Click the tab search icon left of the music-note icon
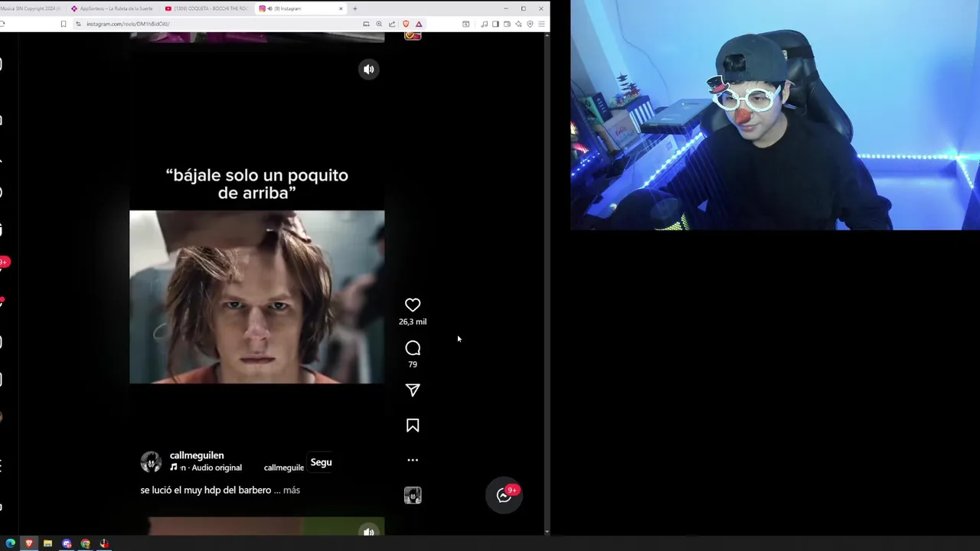The height and width of the screenshot is (551, 980). [465, 24]
